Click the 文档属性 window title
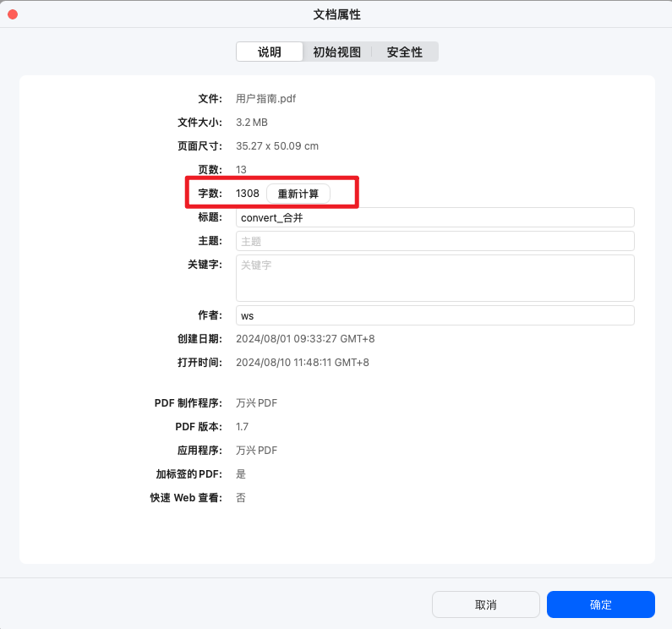672x629 pixels. pyautogui.click(x=336, y=14)
